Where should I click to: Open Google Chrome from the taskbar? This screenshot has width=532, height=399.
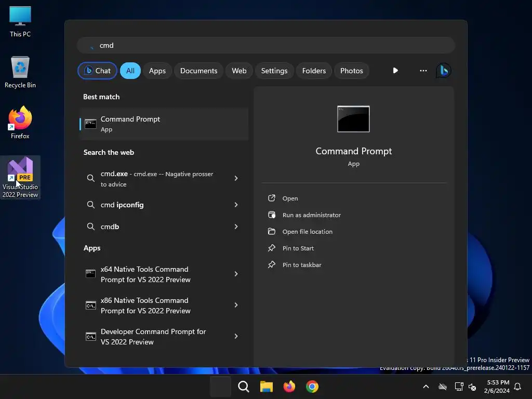312,387
